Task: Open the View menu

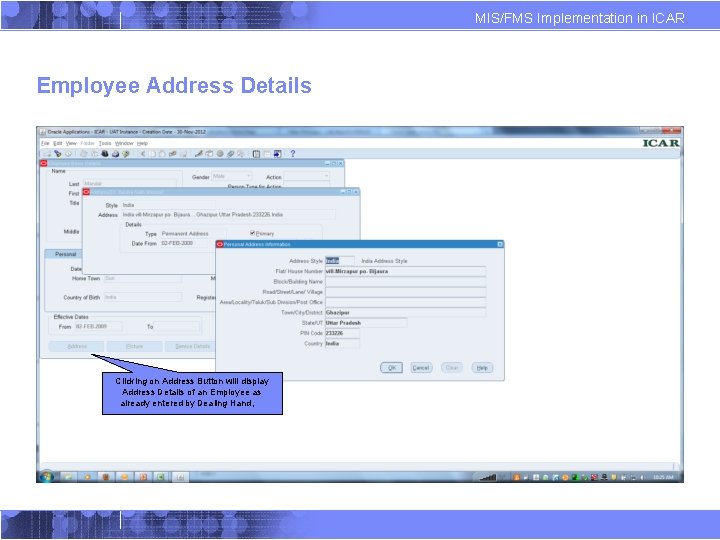Action: point(71,143)
